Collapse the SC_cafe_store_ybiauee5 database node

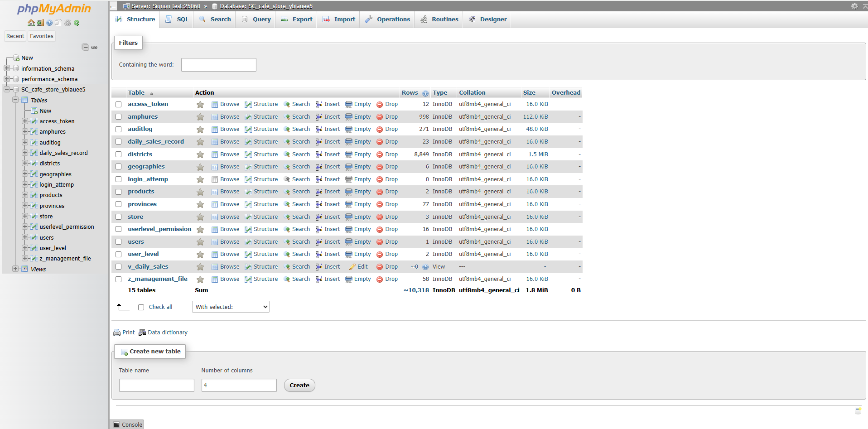coord(7,89)
